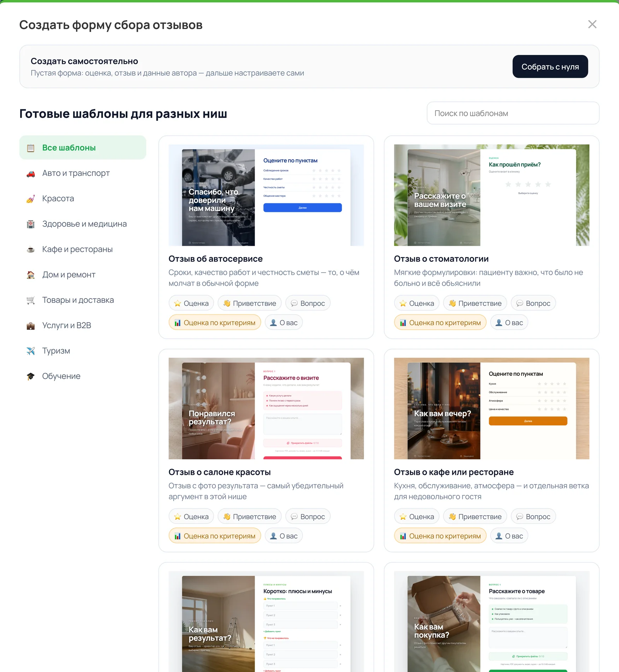The image size is (619, 672).
Task: Click the Оценка tag on Отзыв о стоматологии
Action: pos(417,303)
